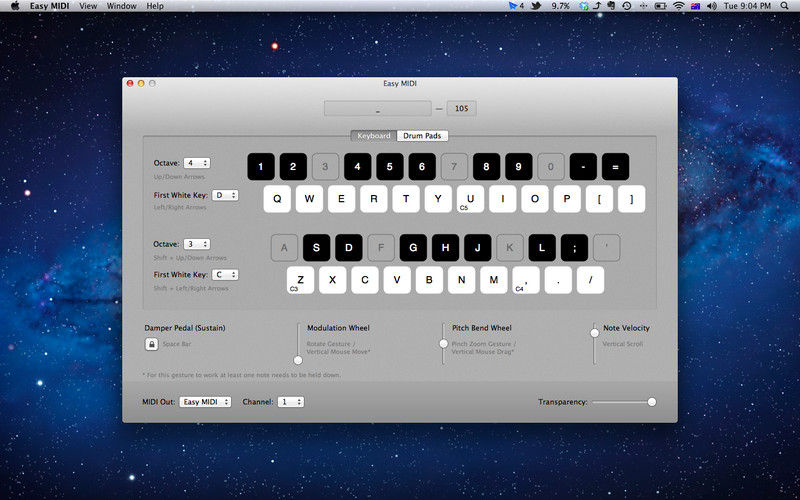Click the Modulation Wheel slider knob
Viewport: 800px width, 500px height.
coord(298,360)
